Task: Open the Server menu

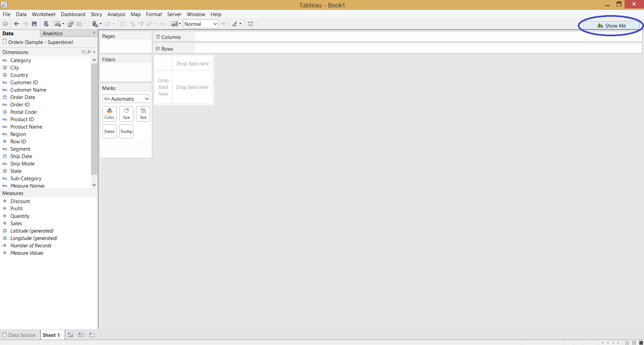Action: point(174,14)
